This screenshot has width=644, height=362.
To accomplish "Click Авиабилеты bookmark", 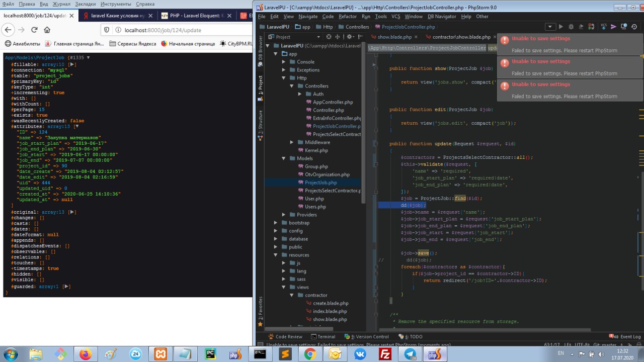I will pyautogui.click(x=22, y=44).
